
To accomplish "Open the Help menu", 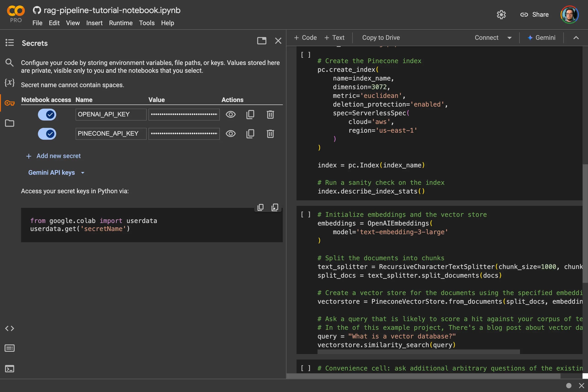I will click(167, 23).
